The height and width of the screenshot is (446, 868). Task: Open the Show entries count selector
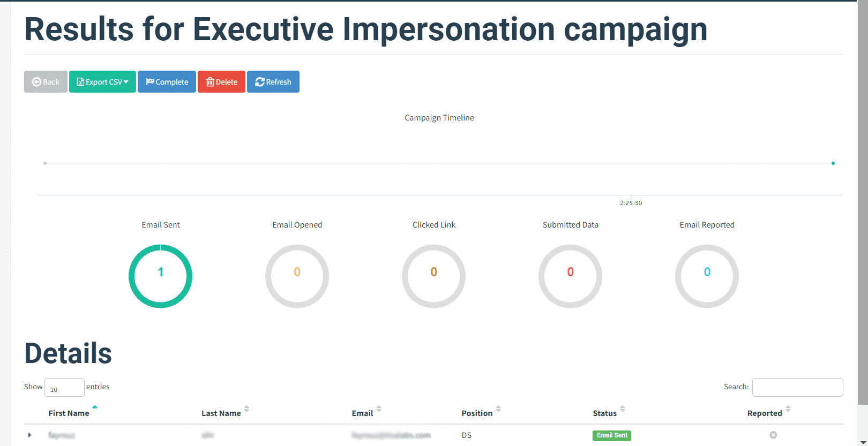(64, 388)
